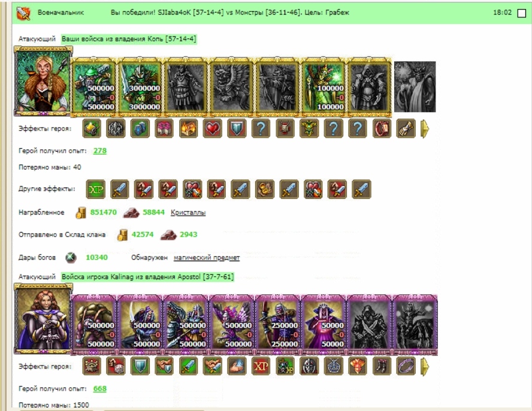Select the blonde attacker hero portrait
Image resolution: width=532 pixels, height=411 pixels.
click(x=43, y=81)
